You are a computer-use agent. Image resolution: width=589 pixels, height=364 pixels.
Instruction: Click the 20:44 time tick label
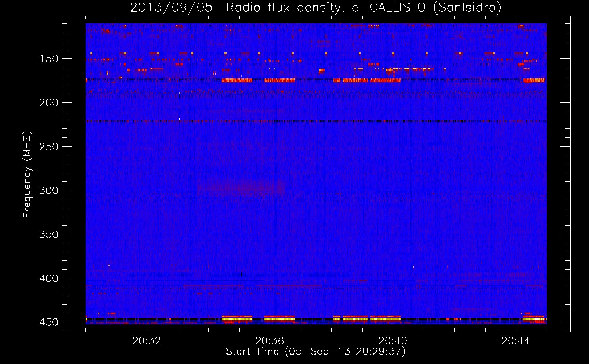point(516,341)
